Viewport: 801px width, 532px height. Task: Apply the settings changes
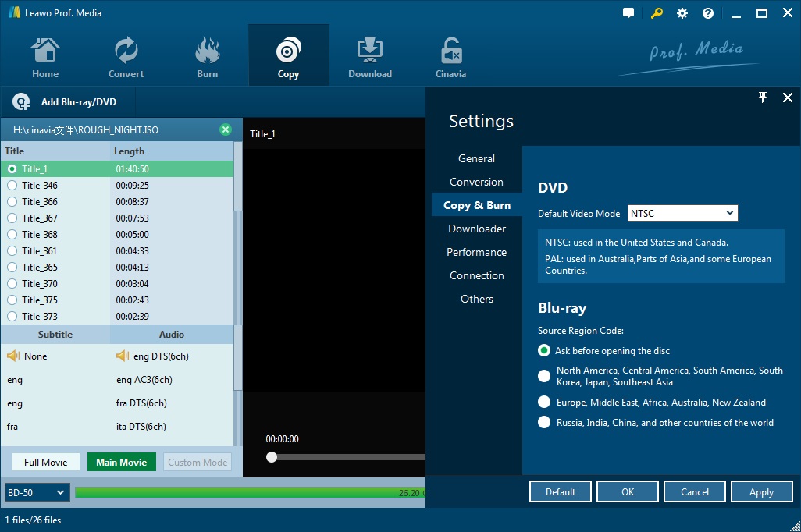click(x=761, y=491)
